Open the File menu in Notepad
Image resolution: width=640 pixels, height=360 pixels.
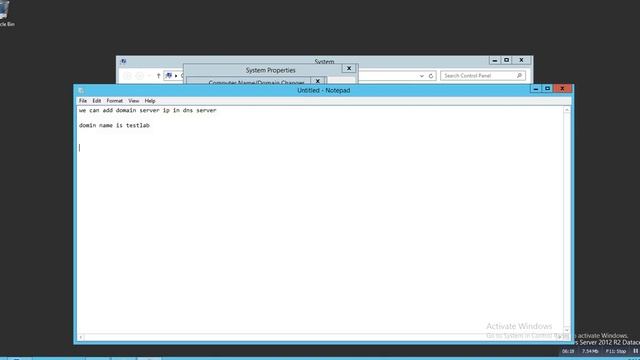83,101
